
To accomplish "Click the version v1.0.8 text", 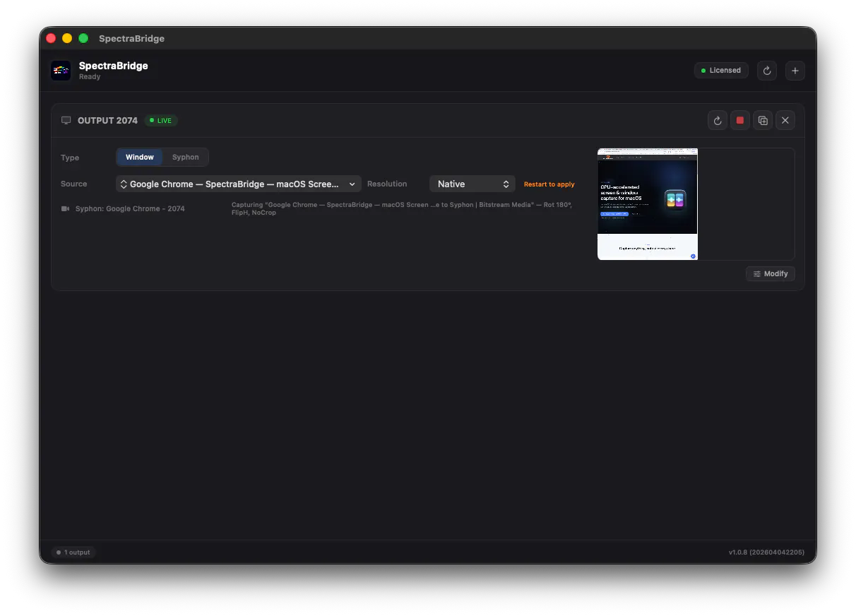I will pos(766,552).
